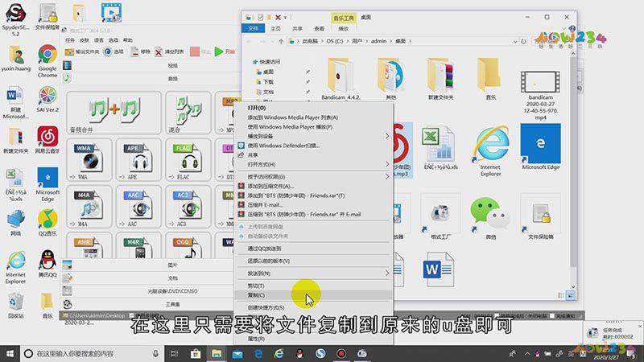Select the 混合 audio mix tile
Screen dimensions: 644x362
(188, 113)
